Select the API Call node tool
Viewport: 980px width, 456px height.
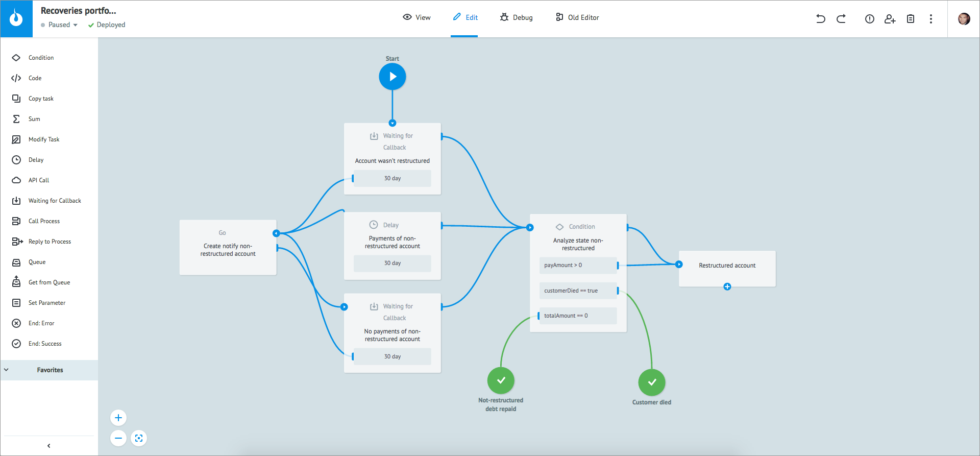[x=39, y=180]
